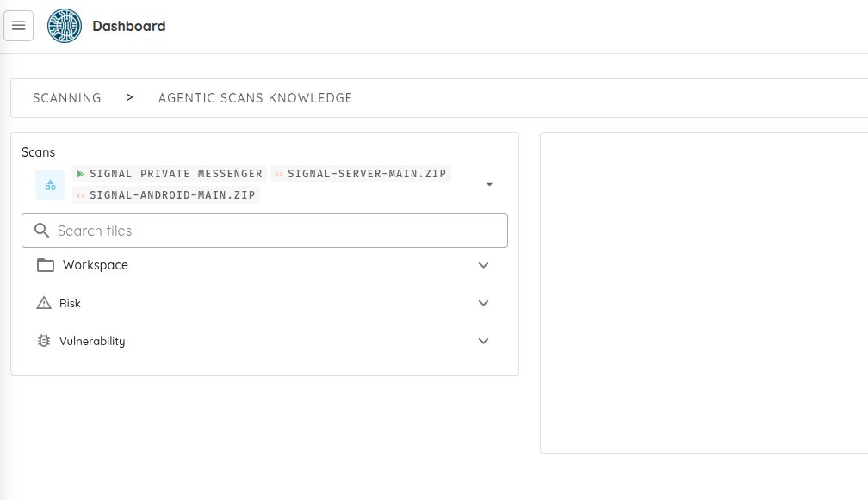This screenshot has width=868, height=500.
Task: Click code icon beside SIGNAL-ANDROID-MAIN.ZIP
Action: [81, 195]
